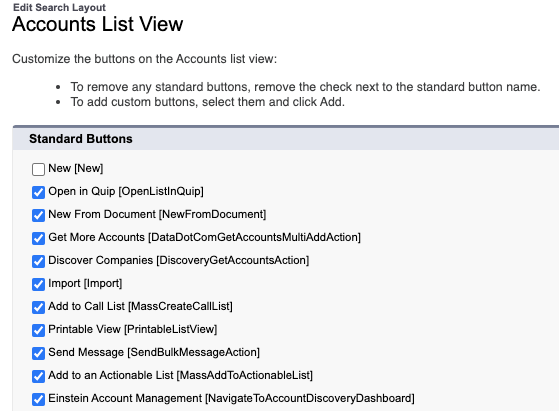Image resolution: width=559 pixels, height=411 pixels.
Task: Disable Einstein Account Management checkbox
Action: [x=38, y=399]
